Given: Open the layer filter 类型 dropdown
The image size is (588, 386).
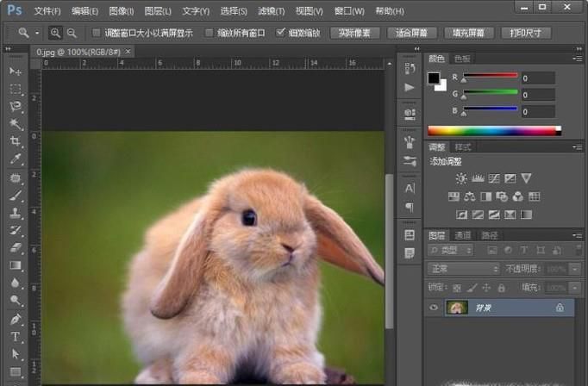Looking at the screenshot, I should tap(452, 250).
